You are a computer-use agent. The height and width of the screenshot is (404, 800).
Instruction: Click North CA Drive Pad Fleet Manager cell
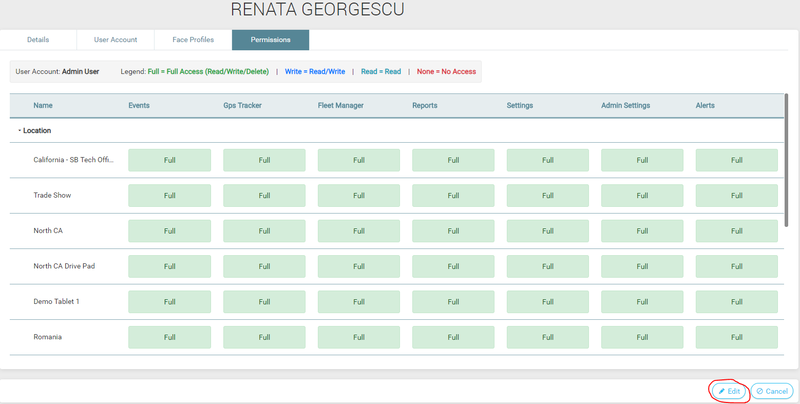coord(358,266)
